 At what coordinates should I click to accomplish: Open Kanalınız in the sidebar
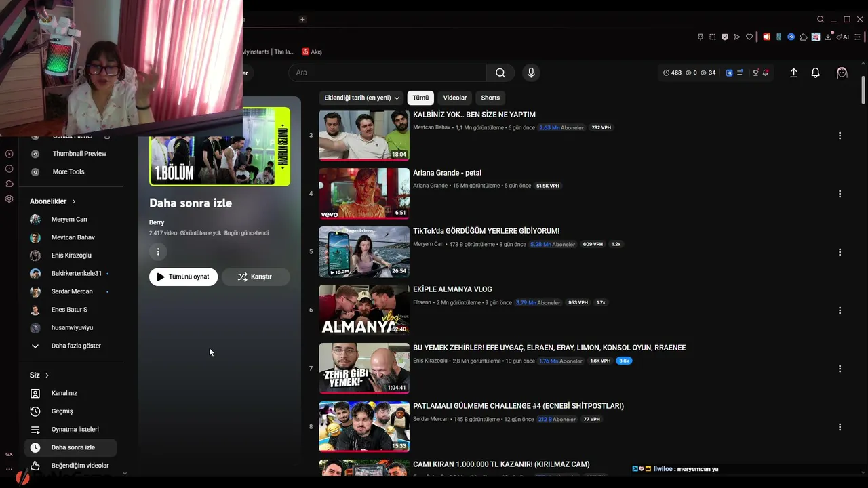tap(71, 393)
